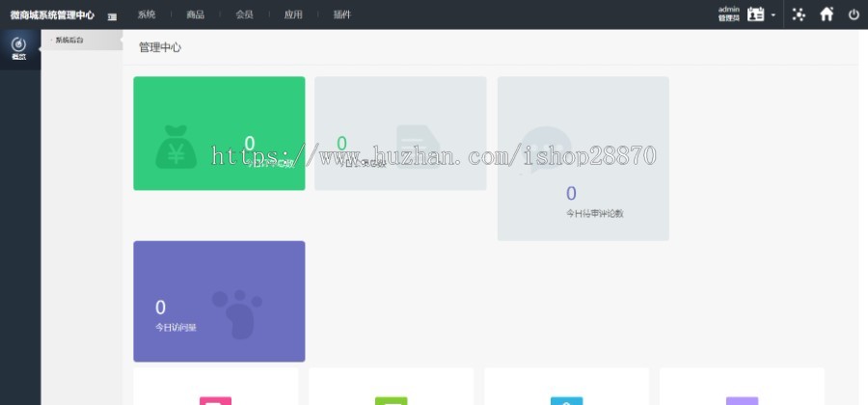
Task: Go to the storefront home icon
Action: coord(827,14)
